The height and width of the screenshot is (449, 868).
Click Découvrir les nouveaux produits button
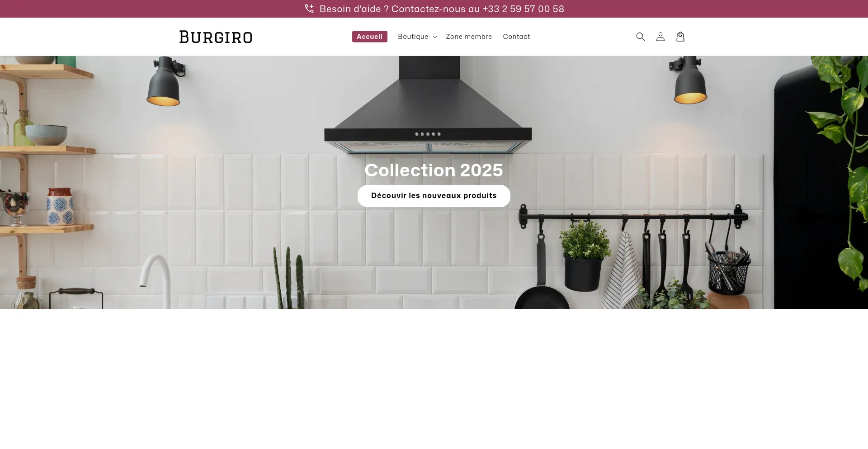434,196
